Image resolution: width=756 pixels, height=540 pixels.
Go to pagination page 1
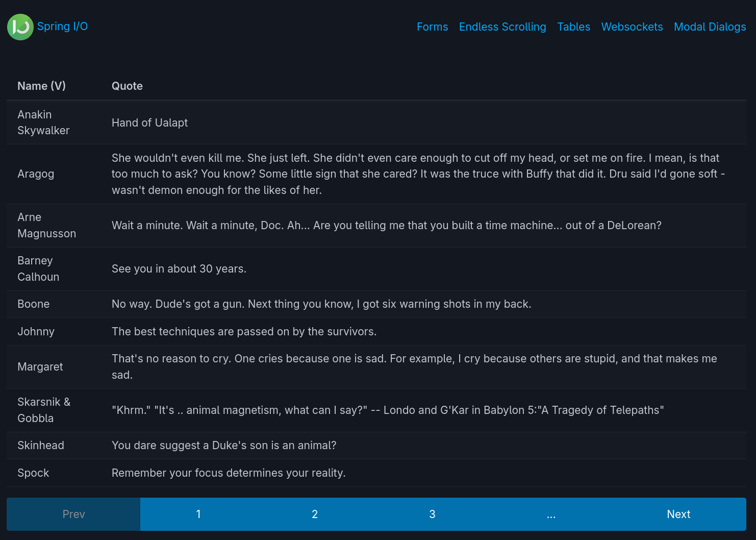(x=198, y=514)
